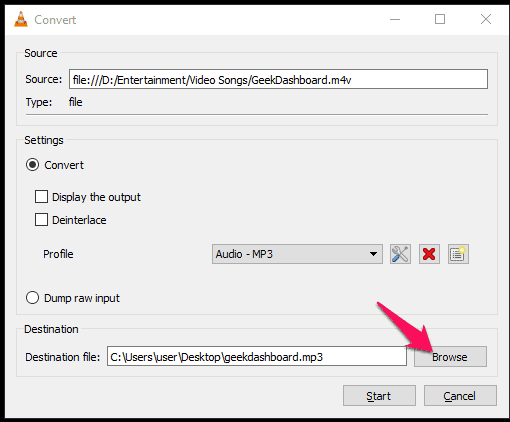The image size is (510, 422).
Task: Edit selected profile with wrench icon
Action: [x=400, y=254]
